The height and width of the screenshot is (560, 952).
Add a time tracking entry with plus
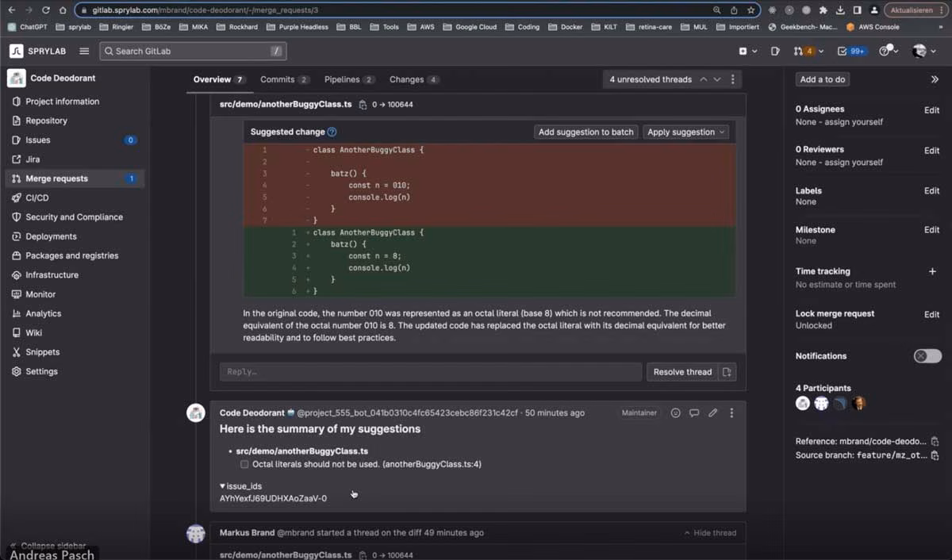tap(932, 271)
